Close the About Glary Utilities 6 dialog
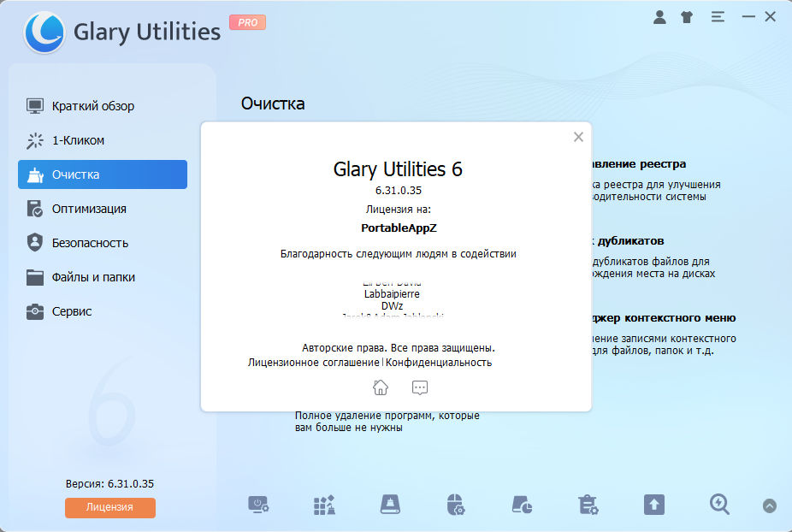 pyautogui.click(x=578, y=137)
